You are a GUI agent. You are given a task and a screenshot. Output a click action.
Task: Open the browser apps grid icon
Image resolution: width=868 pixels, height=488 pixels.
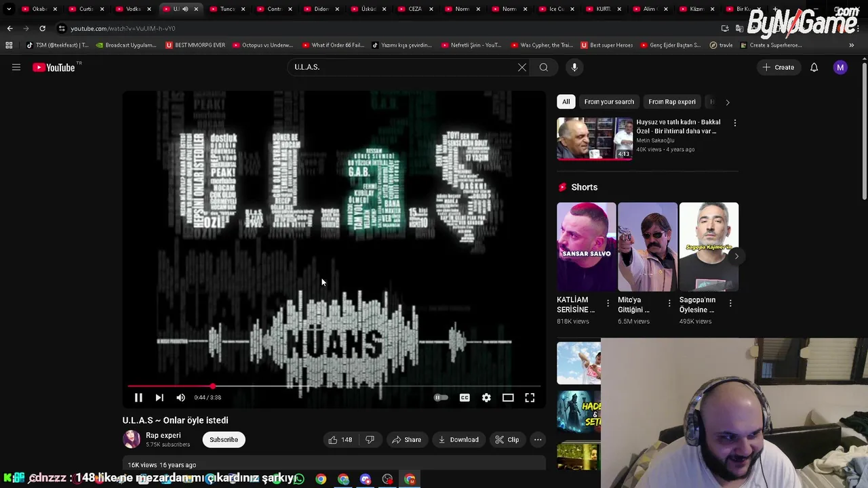9,45
